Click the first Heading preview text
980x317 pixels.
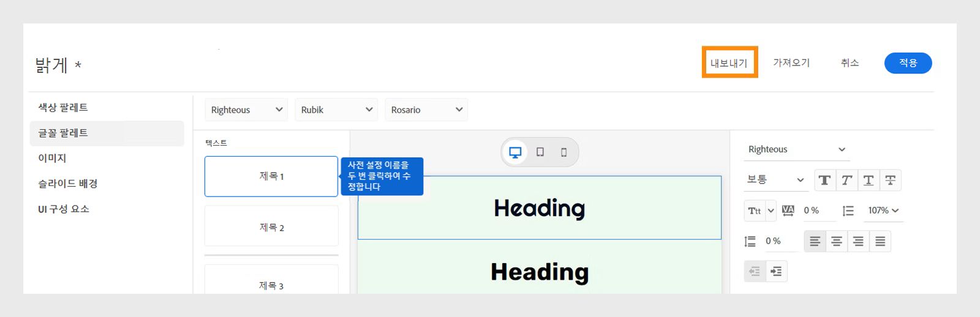click(540, 208)
